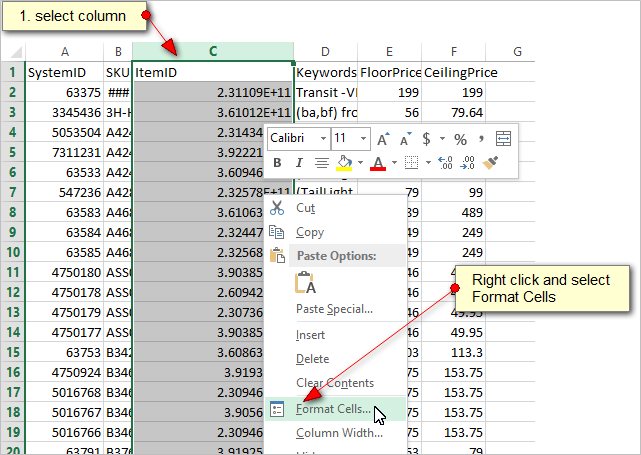Click the Merge & Center icon
Screen dimensions: 641x455
coord(503,139)
